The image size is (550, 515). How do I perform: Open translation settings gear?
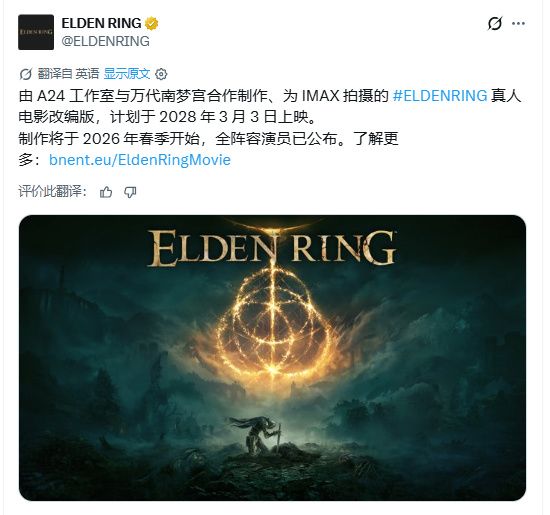click(x=161, y=74)
